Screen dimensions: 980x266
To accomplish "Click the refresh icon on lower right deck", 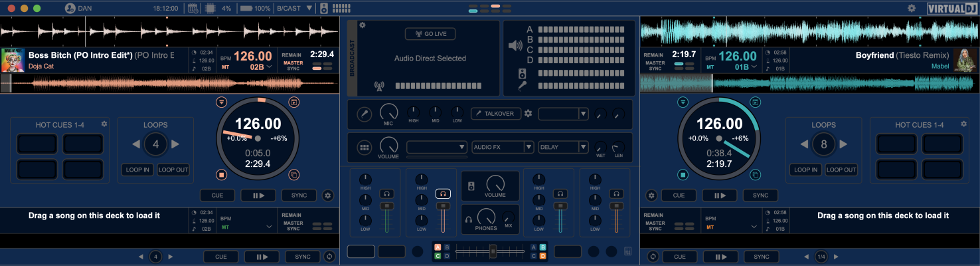I will pyautogui.click(x=653, y=257).
